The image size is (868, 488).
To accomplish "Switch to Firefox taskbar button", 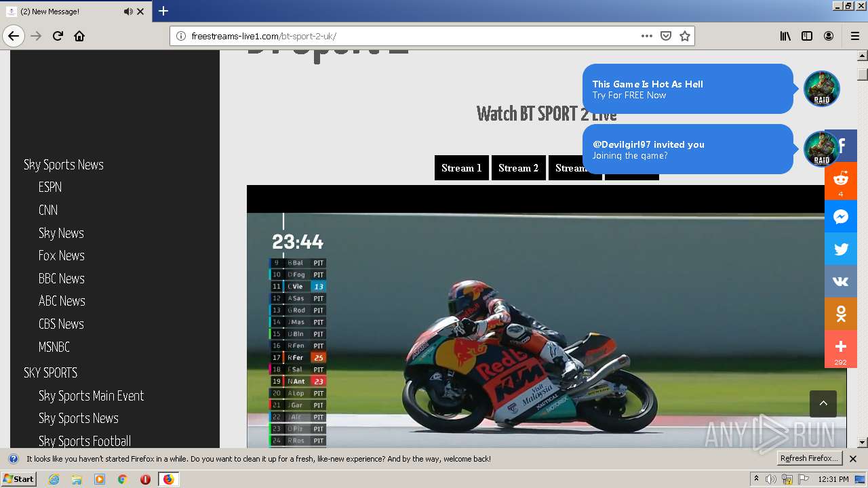I will point(168,479).
